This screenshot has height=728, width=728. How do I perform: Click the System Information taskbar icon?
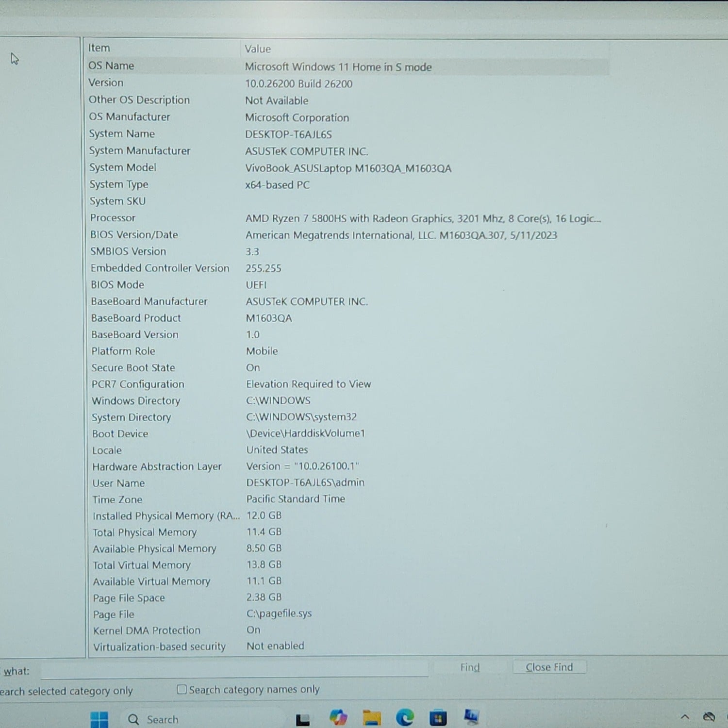coord(471,717)
